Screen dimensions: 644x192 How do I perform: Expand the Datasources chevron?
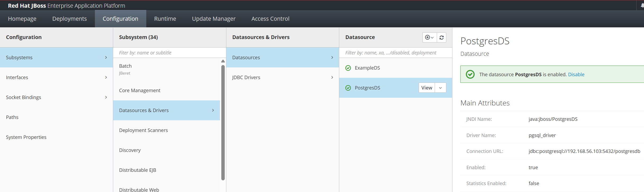click(x=332, y=57)
